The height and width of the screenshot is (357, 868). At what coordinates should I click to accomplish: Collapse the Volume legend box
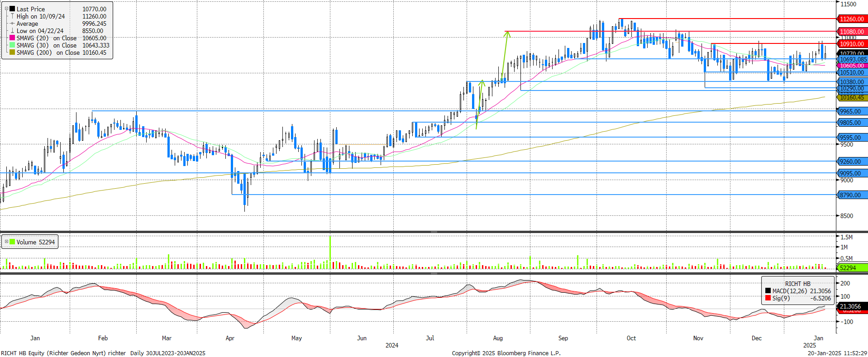click(x=6, y=242)
